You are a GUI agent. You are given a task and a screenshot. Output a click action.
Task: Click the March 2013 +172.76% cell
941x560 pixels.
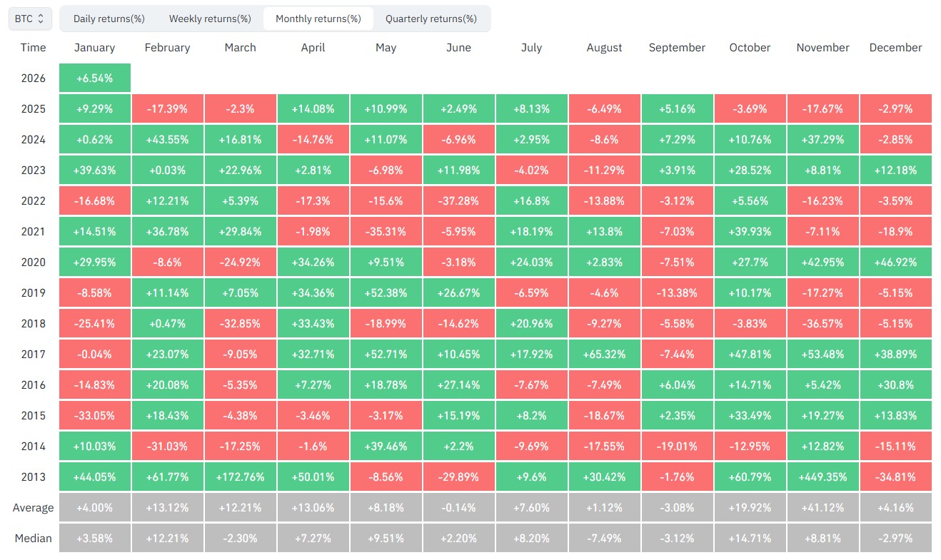(x=240, y=477)
